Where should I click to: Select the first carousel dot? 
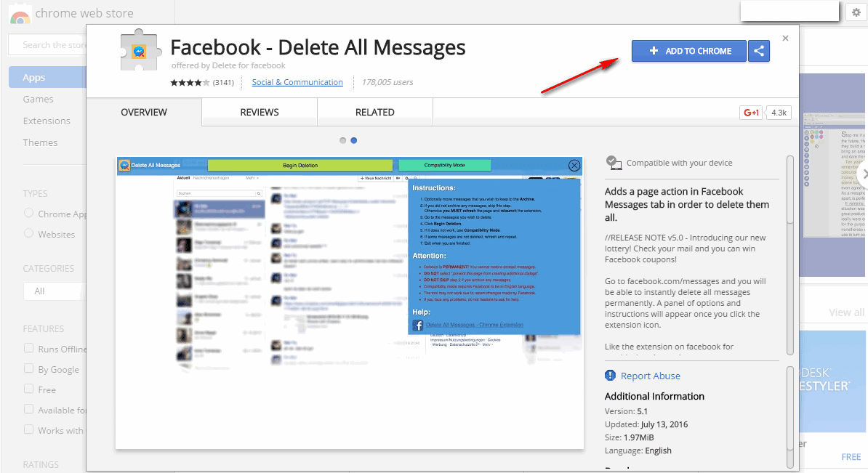click(x=342, y=140)
